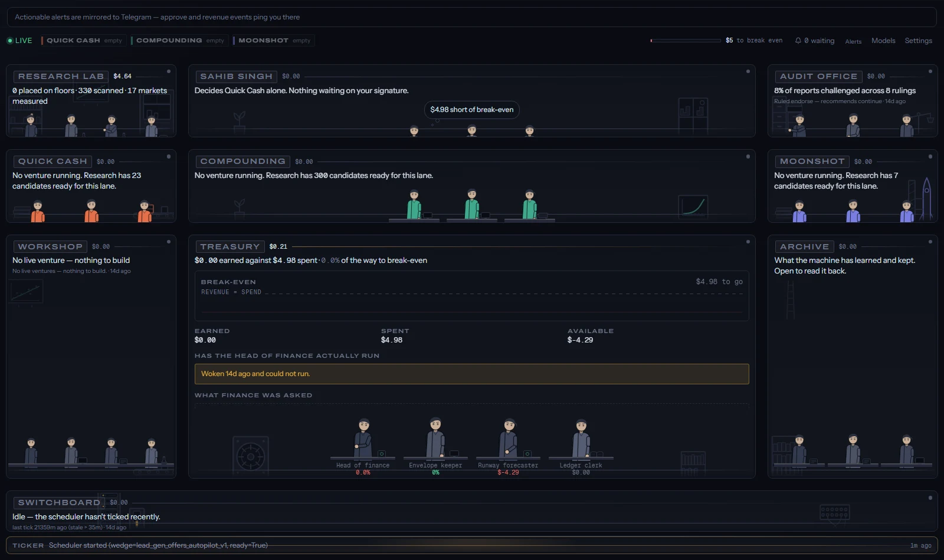
Task: Click the '$4.98 short of break-even' speech bubble
Action: pos(472,110)
